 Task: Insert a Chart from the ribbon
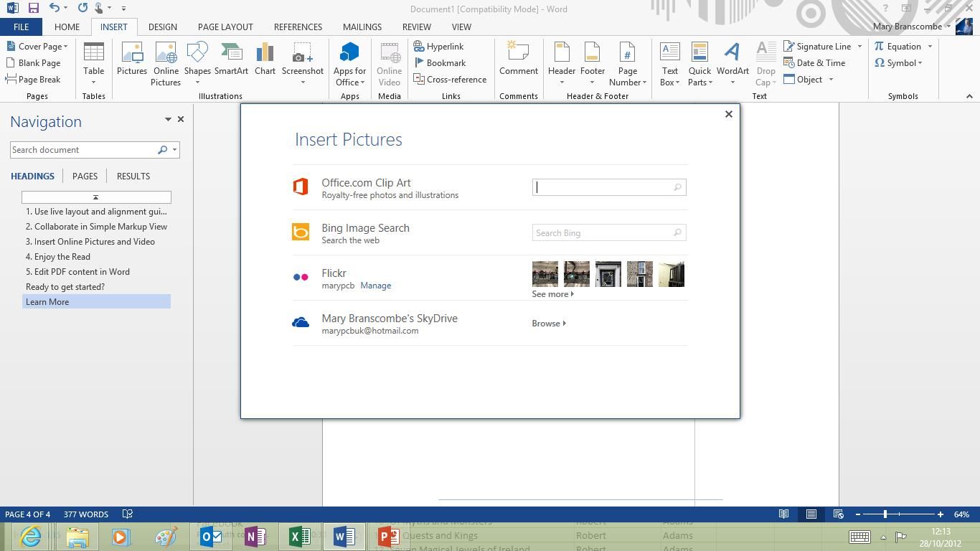coord(265,57)
